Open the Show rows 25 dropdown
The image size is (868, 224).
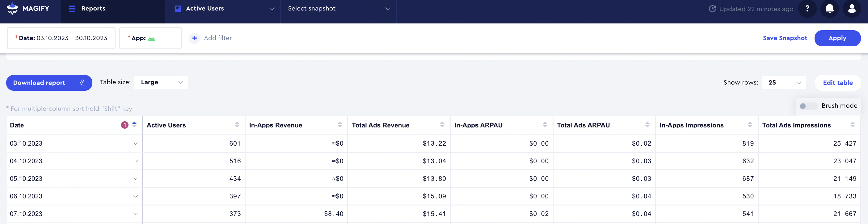(783, 83)
